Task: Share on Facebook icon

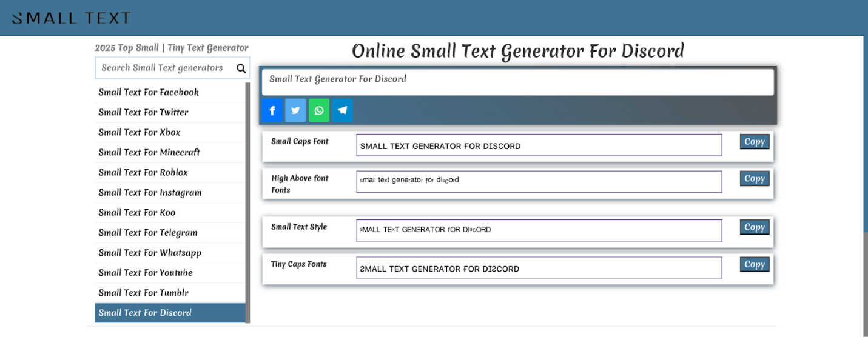Action: [x=272, y=110]
